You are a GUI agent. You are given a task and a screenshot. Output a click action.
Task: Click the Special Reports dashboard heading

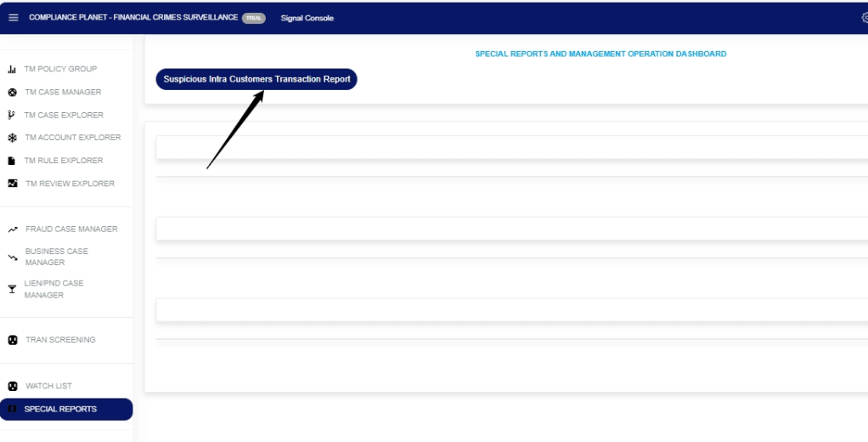600,54
